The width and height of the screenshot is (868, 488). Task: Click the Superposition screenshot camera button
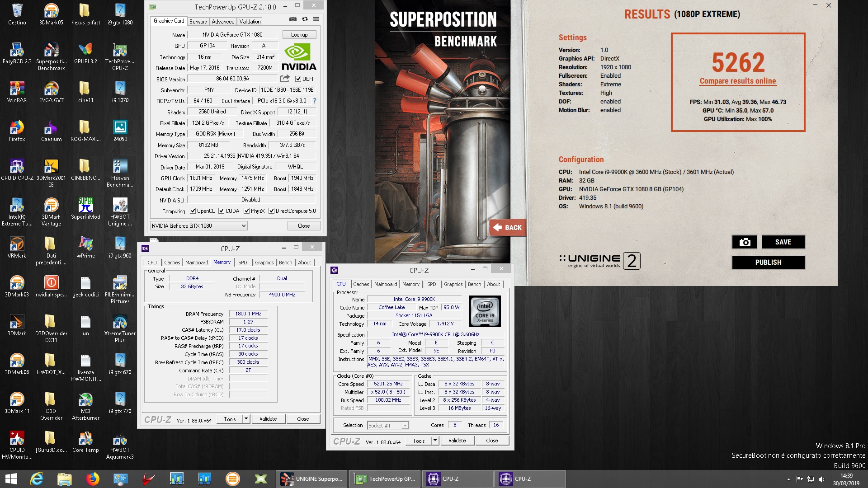(x=745, y=242)
